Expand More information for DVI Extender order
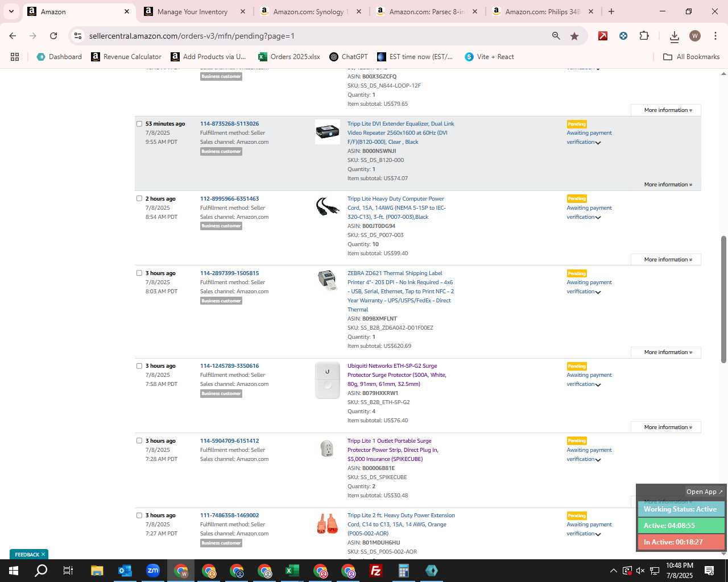 668,185
